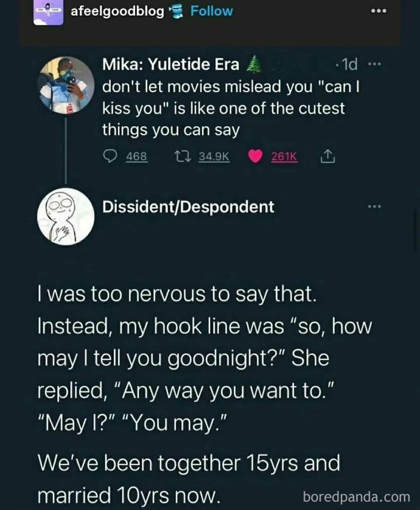Screen dimensions: 420x510
Task: Select the Mika: Yuletide Era username
Action: (172, 64)
